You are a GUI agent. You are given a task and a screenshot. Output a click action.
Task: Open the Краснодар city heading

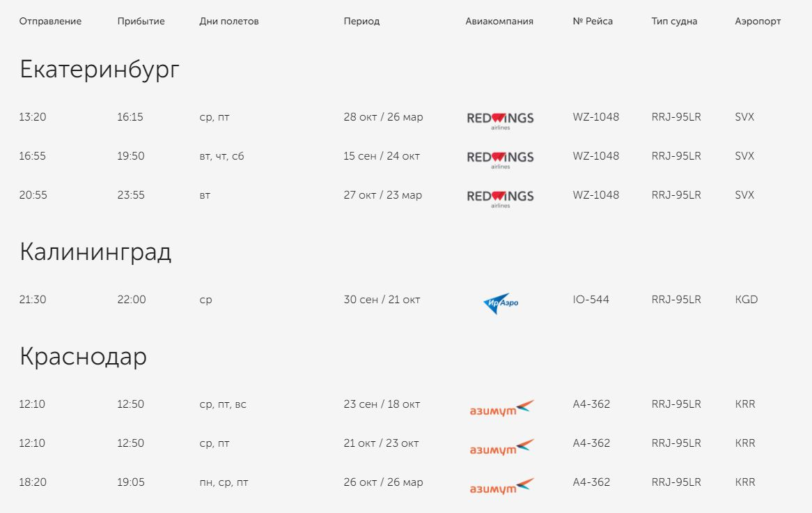coord(83,357)
